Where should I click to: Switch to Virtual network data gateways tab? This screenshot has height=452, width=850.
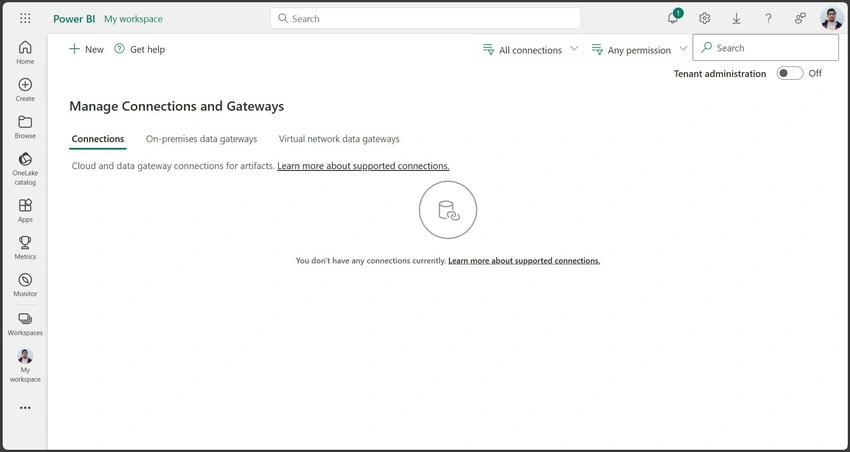[x=339, y=139]
